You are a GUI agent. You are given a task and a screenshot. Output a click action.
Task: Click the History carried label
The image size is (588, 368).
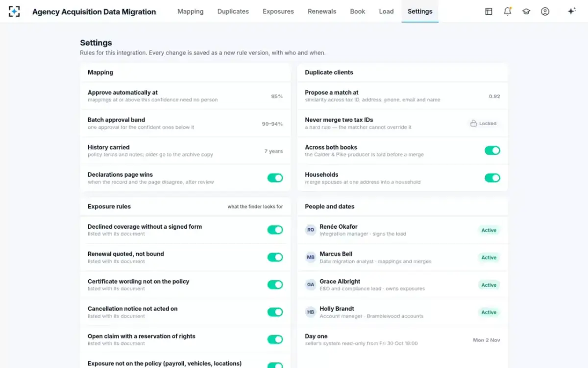(x=109, y=147)
